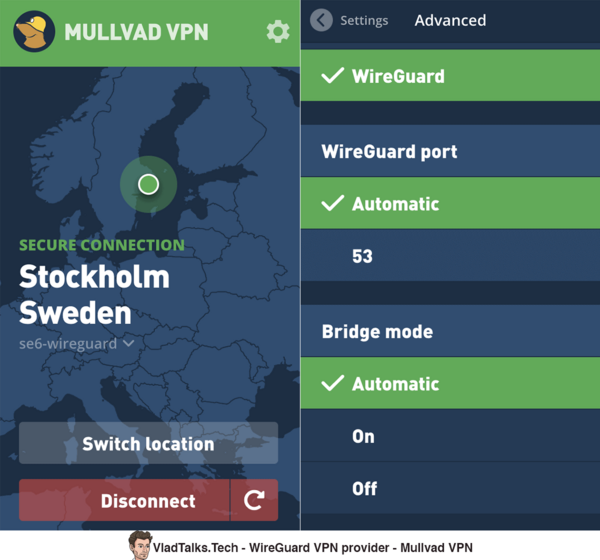This screenshot has width=600, height=560.
Task: Select the WireGuard tunnel protocol row
Action: (450, 75)
